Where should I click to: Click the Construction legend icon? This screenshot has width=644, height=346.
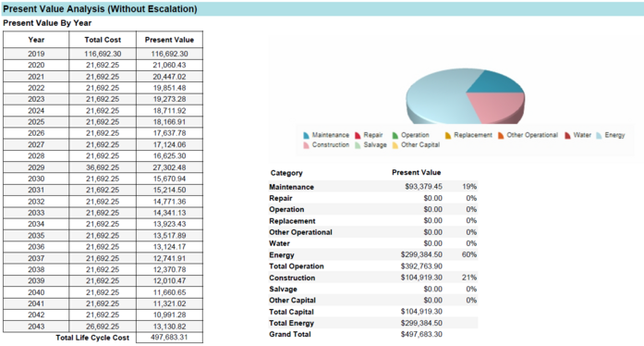click(306, 145)
